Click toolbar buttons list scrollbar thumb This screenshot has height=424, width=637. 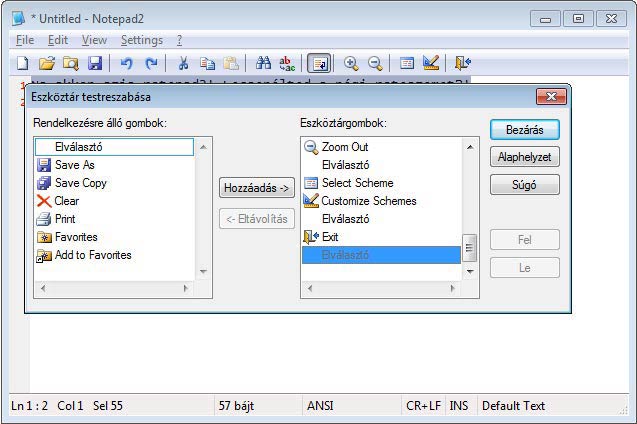coord(470,248)
